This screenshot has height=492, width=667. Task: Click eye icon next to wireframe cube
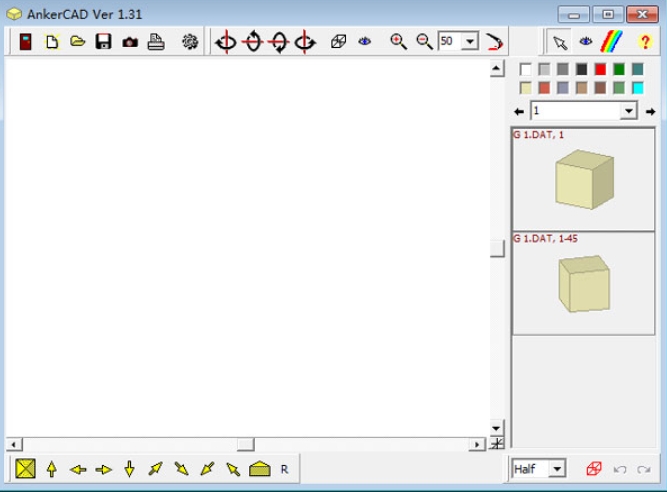click(365, 41)
